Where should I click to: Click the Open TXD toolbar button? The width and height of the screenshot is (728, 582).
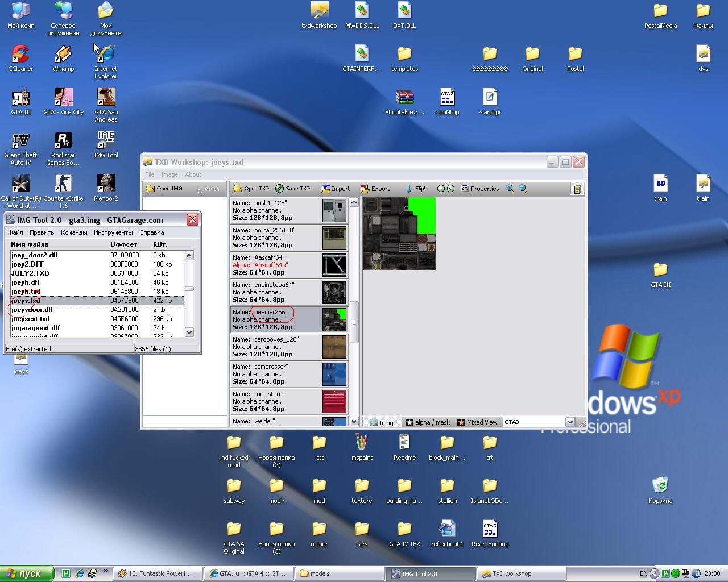pyautogui.click(x=251, y=189)
